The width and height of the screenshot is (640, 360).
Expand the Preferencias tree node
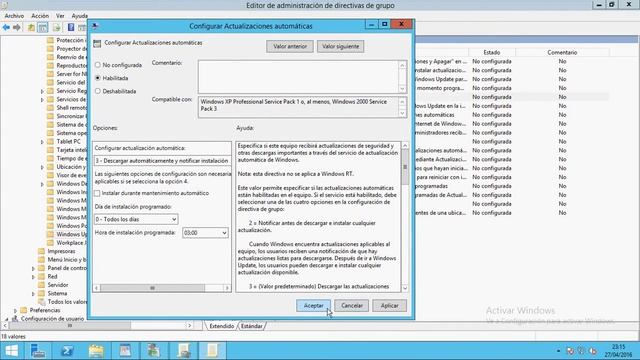pos(16,311)
